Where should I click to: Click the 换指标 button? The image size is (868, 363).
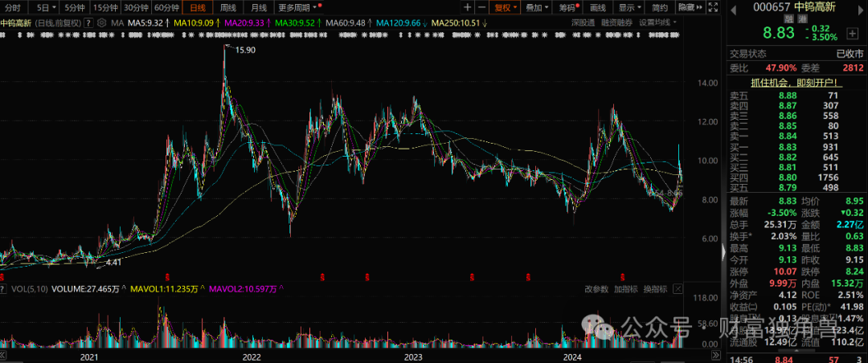(x=655, y=289)
